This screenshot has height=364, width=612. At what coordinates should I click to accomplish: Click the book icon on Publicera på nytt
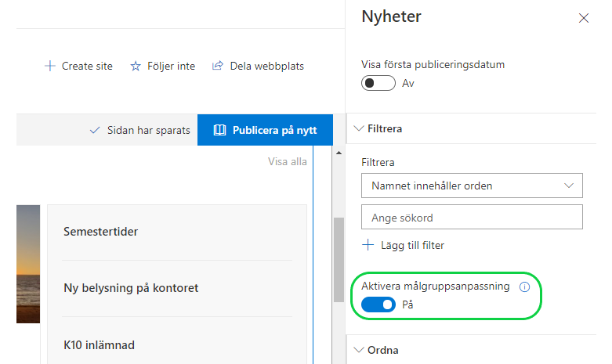click(219, 131)
